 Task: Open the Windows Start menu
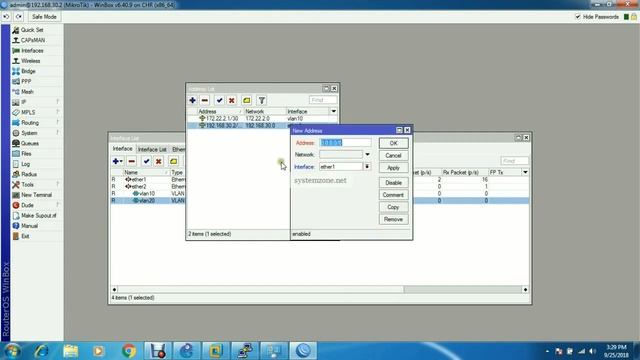[x=13, y=351]
